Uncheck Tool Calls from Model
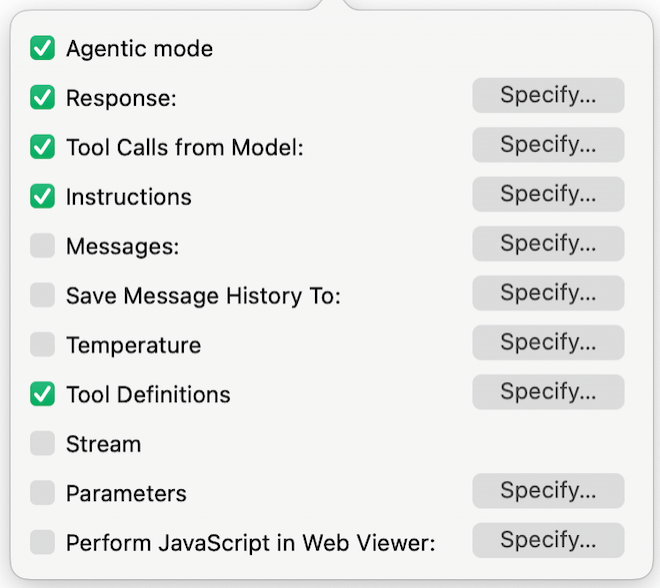The width and height of the screenshot is (660, 588). pos(42,147)
